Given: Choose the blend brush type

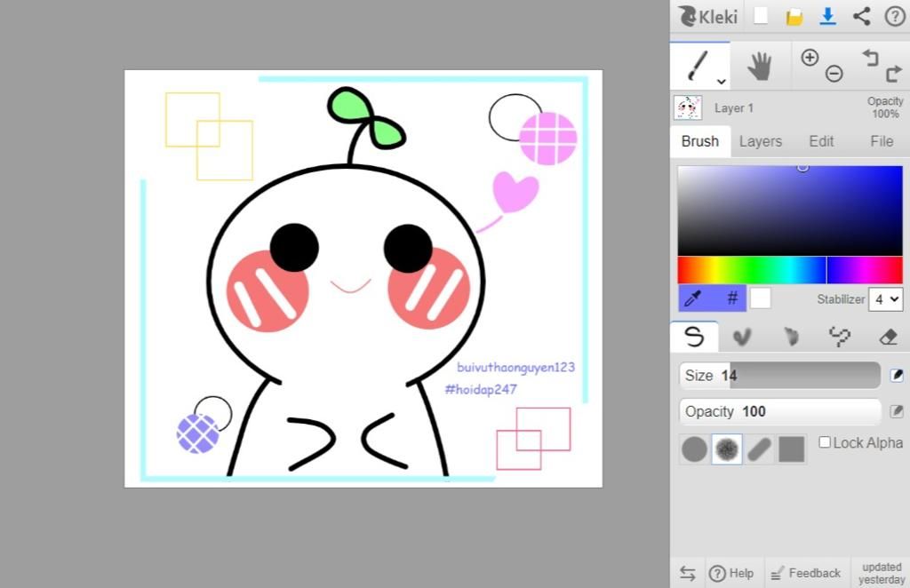Looking at the screenshot, I should tap(742, 337).
